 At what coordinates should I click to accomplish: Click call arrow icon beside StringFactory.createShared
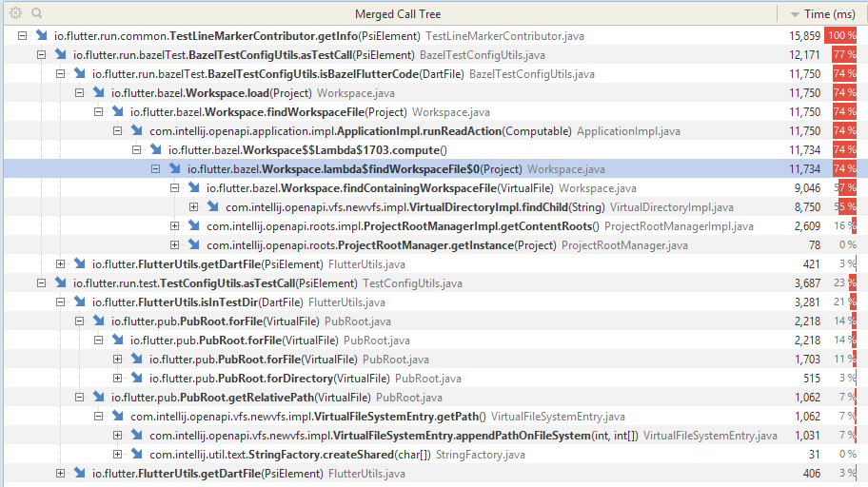point(137,454)
